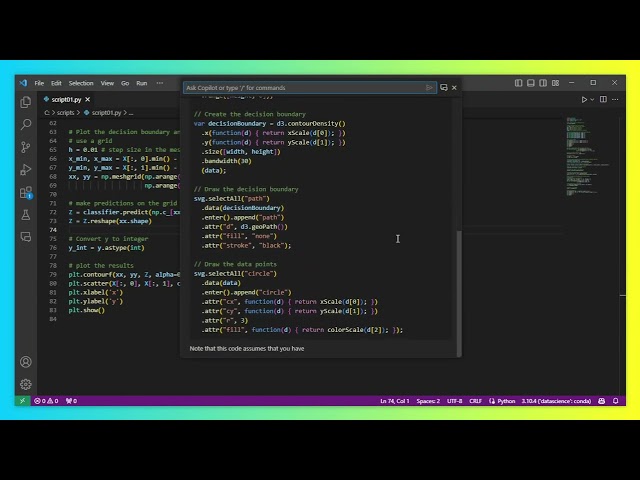Open the File menu

coord(39,83)
